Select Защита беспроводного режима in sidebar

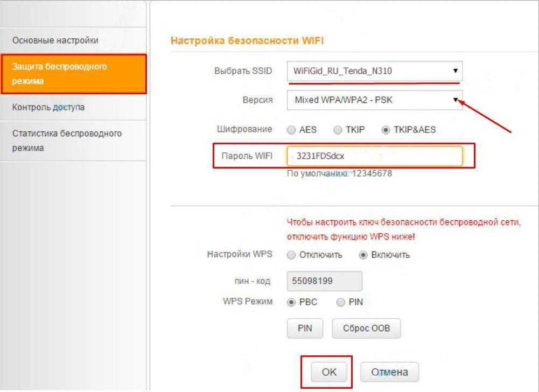pos(74,74)
